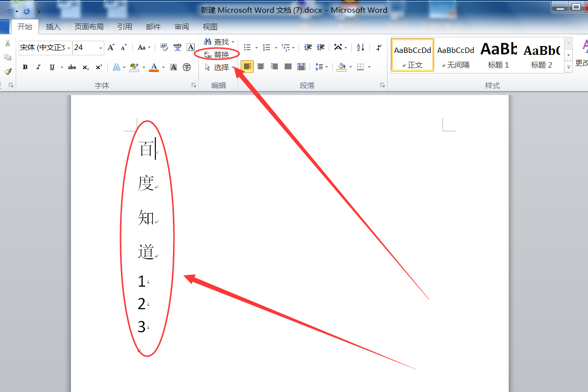
Task: Click the Justify alignment icon
Action: [x=288, y=67]
